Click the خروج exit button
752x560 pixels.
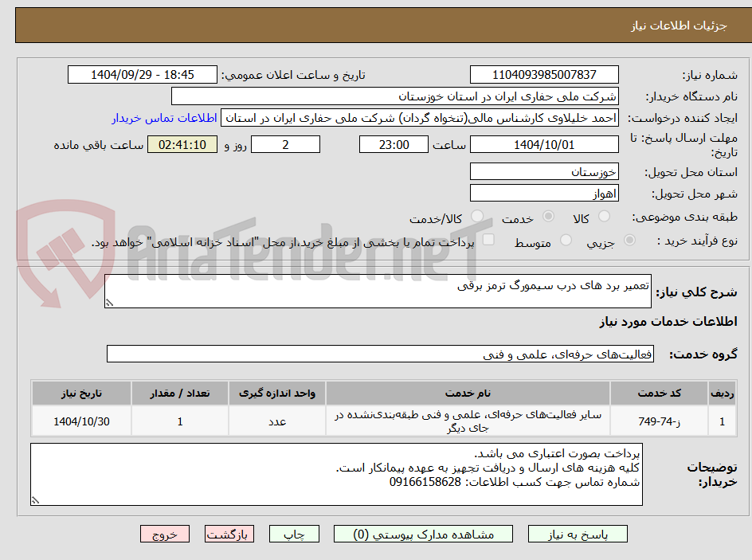[165, 534]
